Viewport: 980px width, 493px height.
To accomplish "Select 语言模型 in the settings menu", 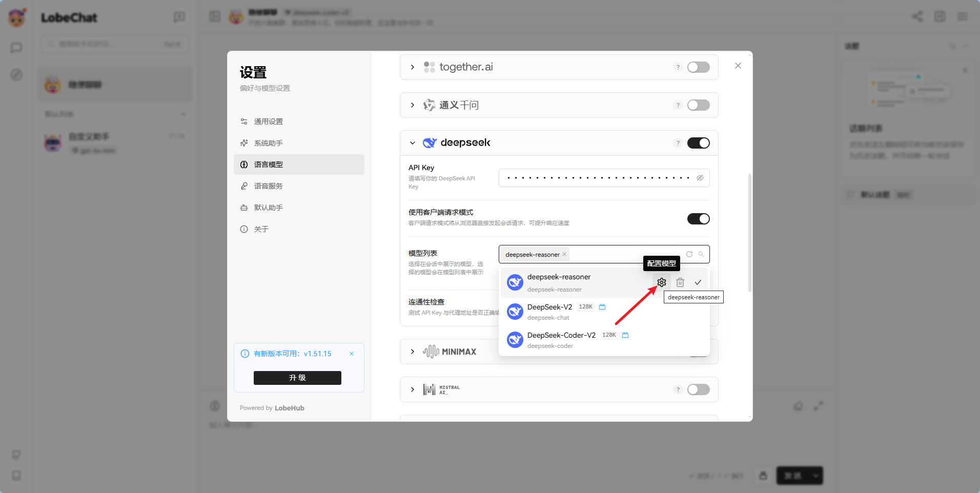I will coord(299,165).
